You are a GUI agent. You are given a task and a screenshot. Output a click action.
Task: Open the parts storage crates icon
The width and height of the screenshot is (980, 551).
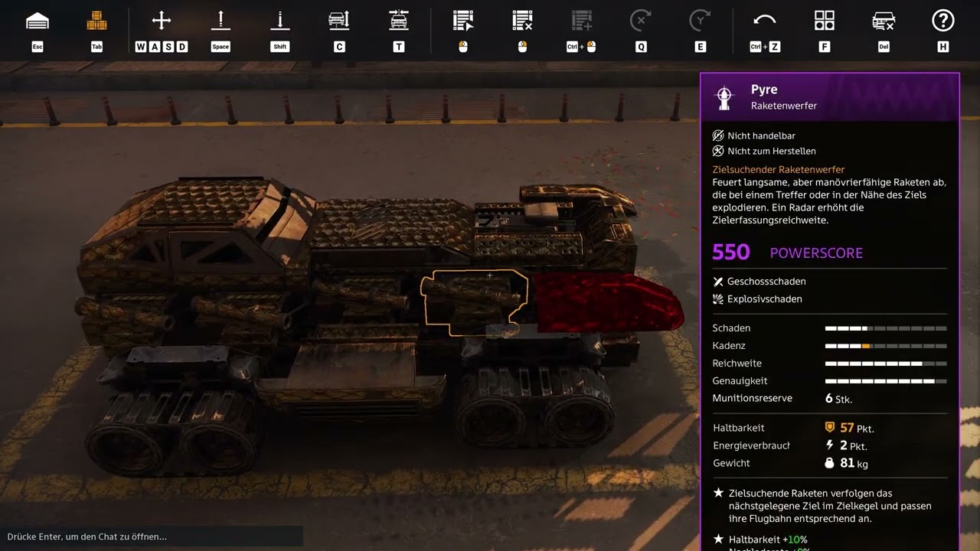(x=96, y=21)
